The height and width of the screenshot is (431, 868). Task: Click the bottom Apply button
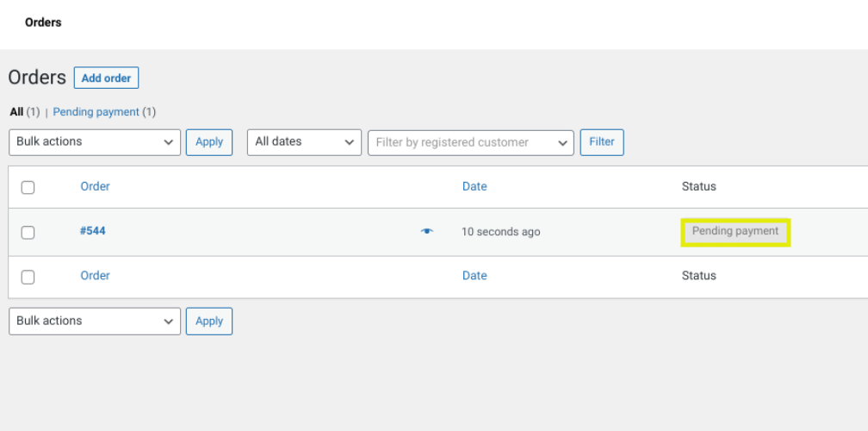[x=209, y=322]
